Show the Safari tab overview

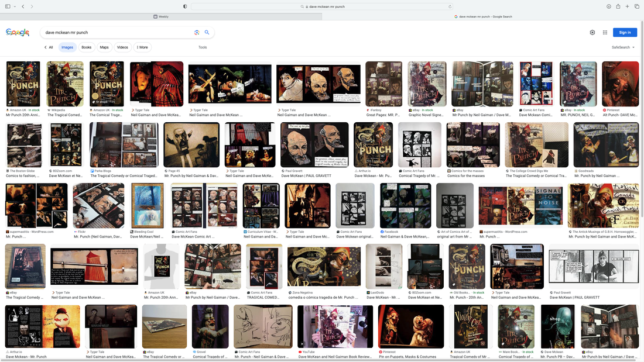click(636, 6)
